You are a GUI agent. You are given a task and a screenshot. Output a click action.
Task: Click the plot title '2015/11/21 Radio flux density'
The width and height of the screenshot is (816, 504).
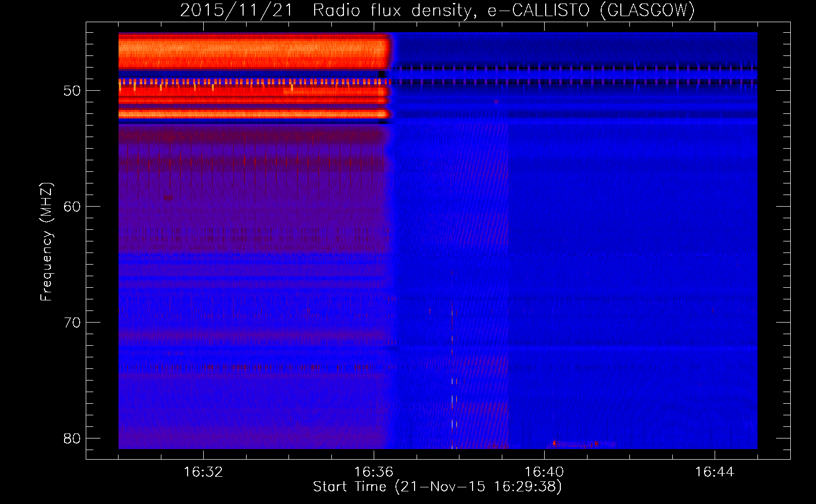pos(437,10)
